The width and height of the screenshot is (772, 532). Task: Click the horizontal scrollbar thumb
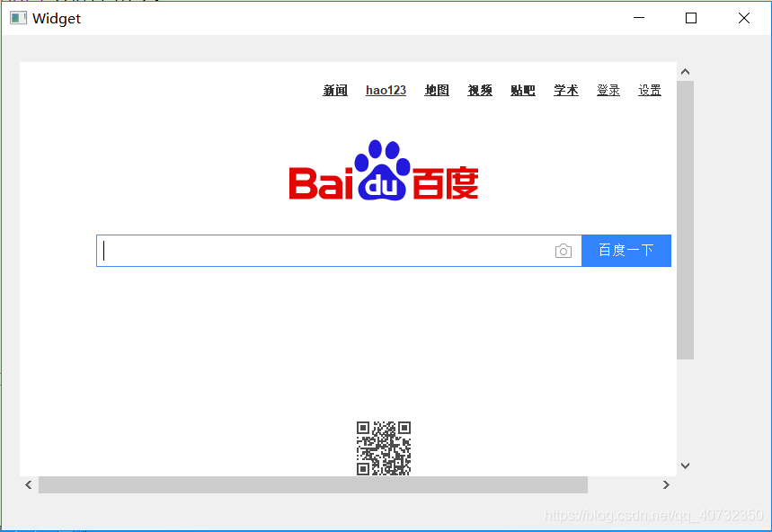click(x=313, y=484)
